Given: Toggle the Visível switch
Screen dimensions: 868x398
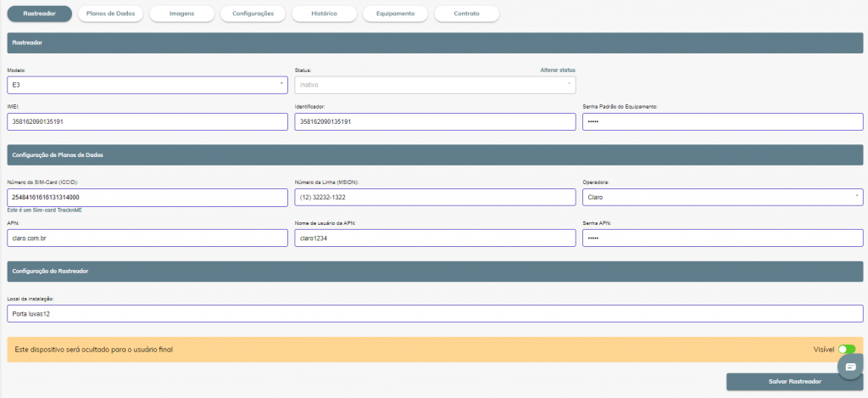Looking at the screenshot, I should (x=847, y=350).
